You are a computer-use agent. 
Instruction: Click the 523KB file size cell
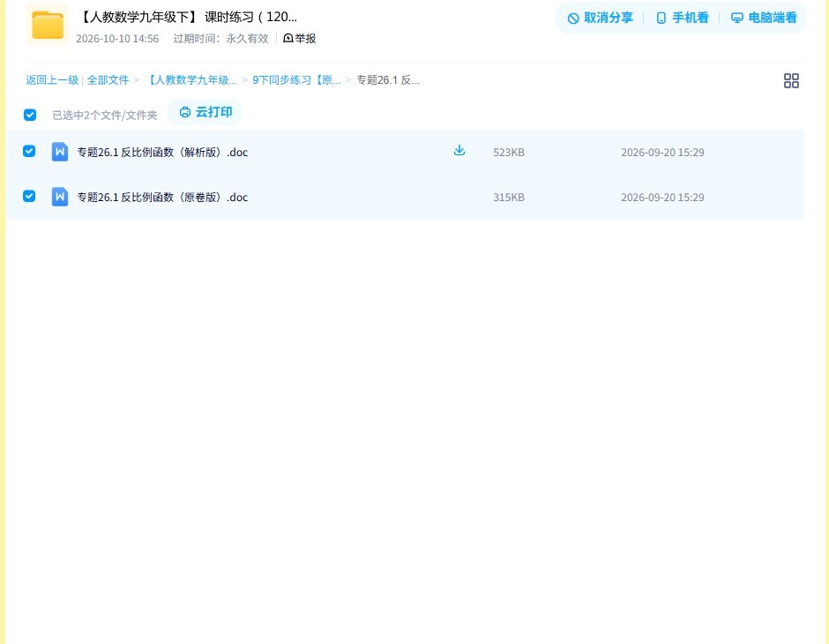(509, 153)
